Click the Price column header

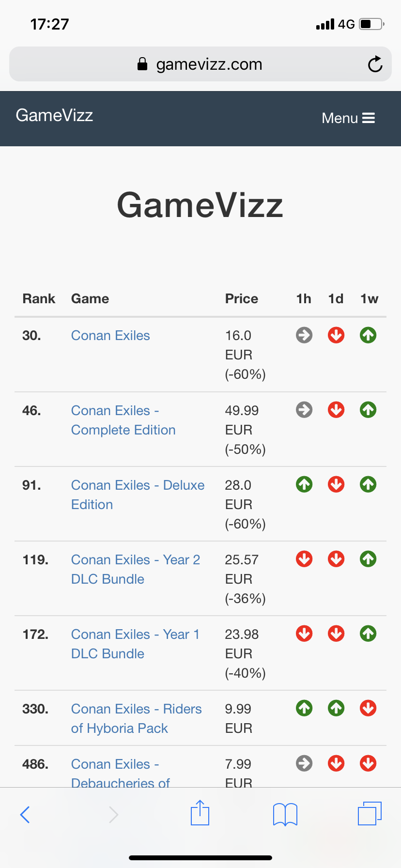[241, 299]
